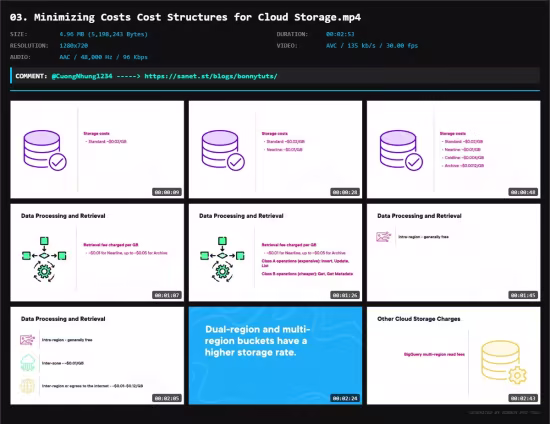Click Class B operations text in the 00:01:26 frame
Screen dimensions: 550x424
(307, 274)
